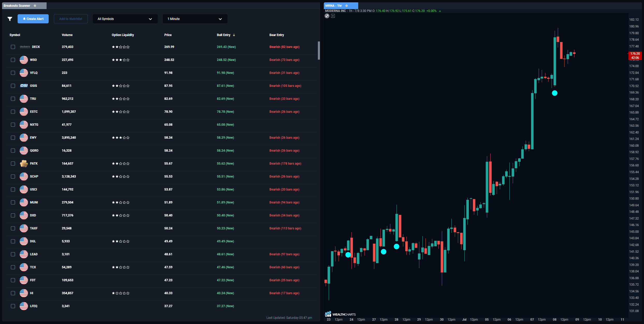Check the EWY row checkbox
This screenshot has height=324, width=644.
point(13,138)
